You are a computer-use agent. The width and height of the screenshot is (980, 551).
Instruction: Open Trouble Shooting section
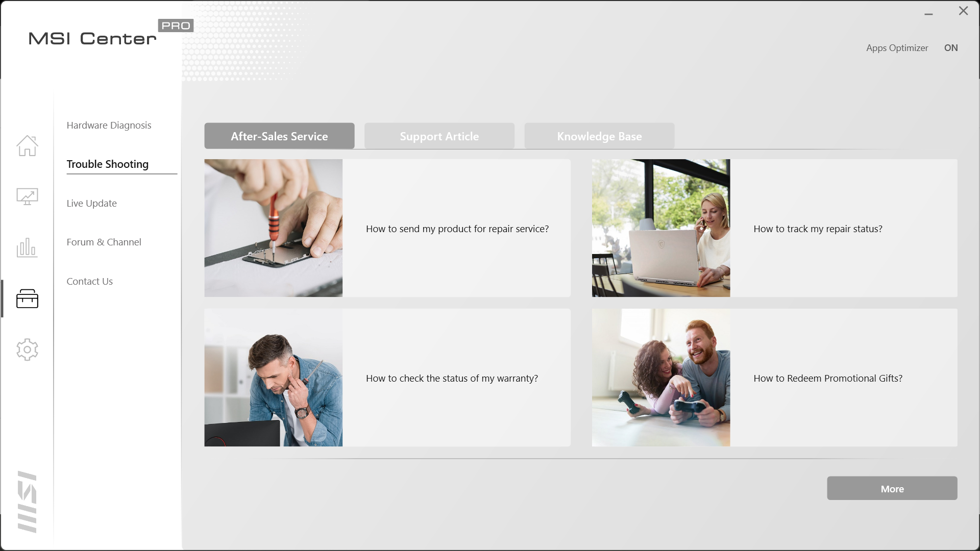(107, 163)
